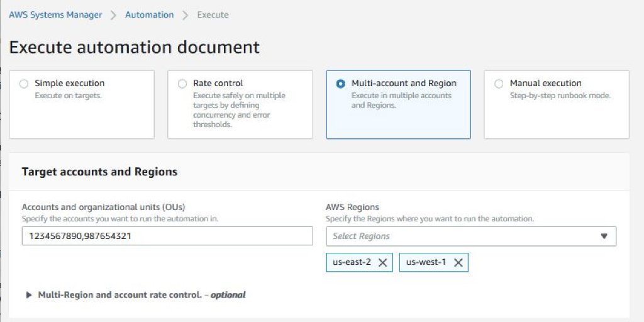Click Rate control description about concurrency thresholds

[239, 110]
